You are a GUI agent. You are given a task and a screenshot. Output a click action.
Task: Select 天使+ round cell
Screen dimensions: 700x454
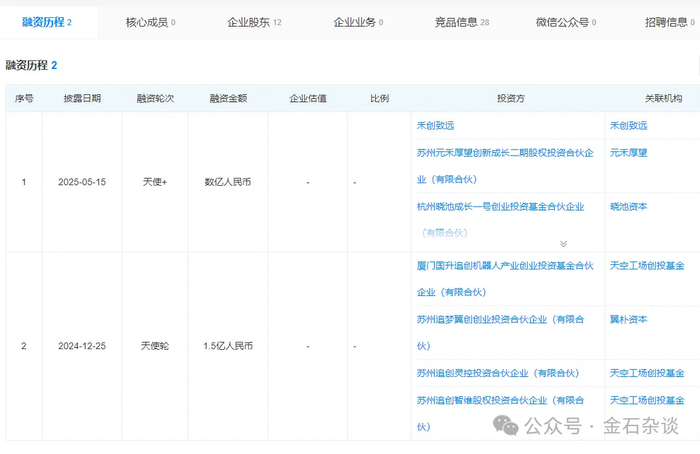tap(155, 182)
